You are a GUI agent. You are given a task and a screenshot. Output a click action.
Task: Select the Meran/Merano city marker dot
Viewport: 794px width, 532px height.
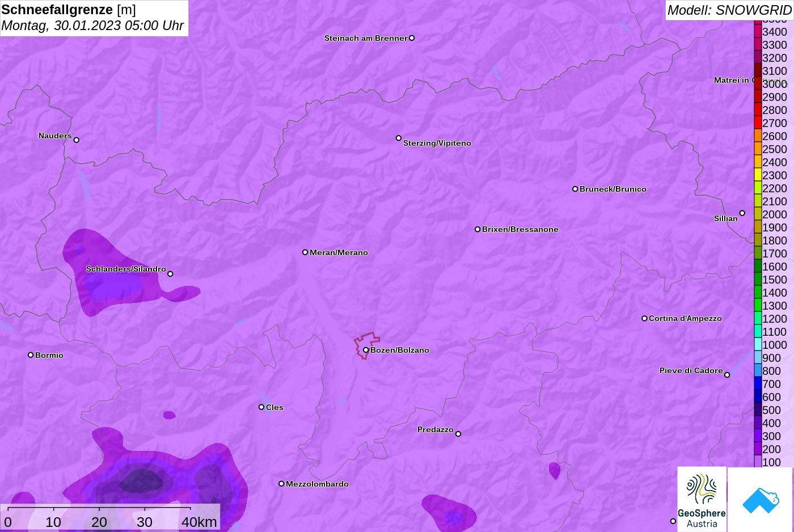click(x=305, y=252)
